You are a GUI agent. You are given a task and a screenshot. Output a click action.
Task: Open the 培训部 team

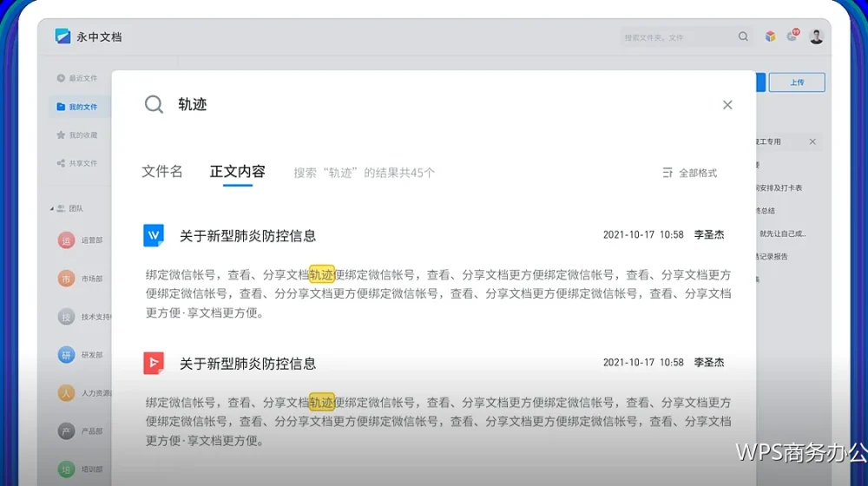coord(80,470)
